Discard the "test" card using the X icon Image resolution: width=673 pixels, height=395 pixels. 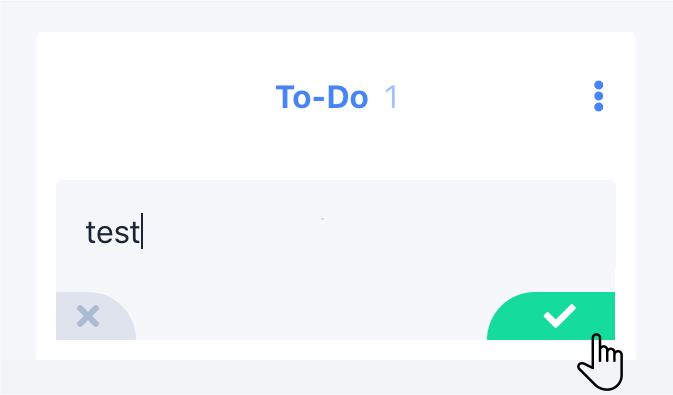88,316
